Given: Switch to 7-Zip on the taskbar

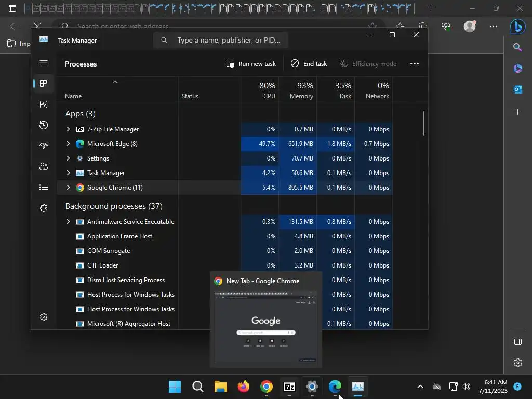Looking at the screenshot, I should click(x=289, y=387).
